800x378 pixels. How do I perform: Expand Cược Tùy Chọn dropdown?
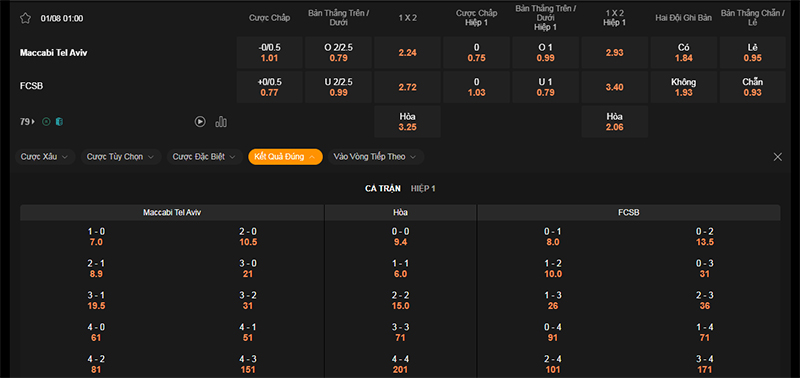click(x=121, y=157)
